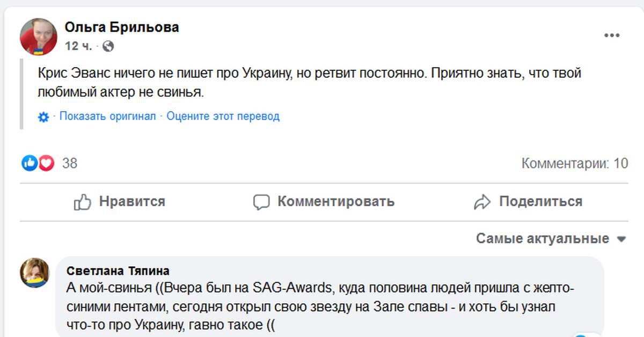
Task: Click the 12 ч. post timestamp
Action: (78, 46)
